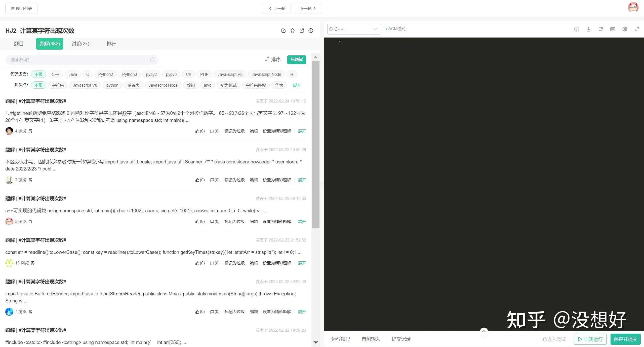Select the C++ code language filter
Image resolution: width=644 pixels, height=347 pixels.
pos(55,74)
